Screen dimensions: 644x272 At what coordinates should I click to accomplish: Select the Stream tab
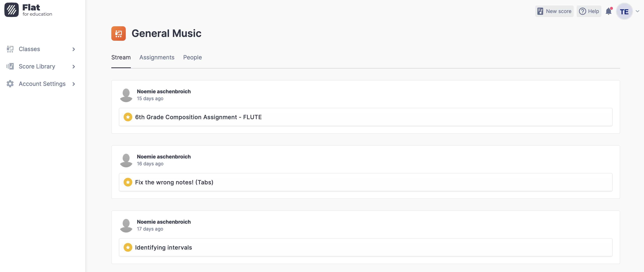[121, 57]
